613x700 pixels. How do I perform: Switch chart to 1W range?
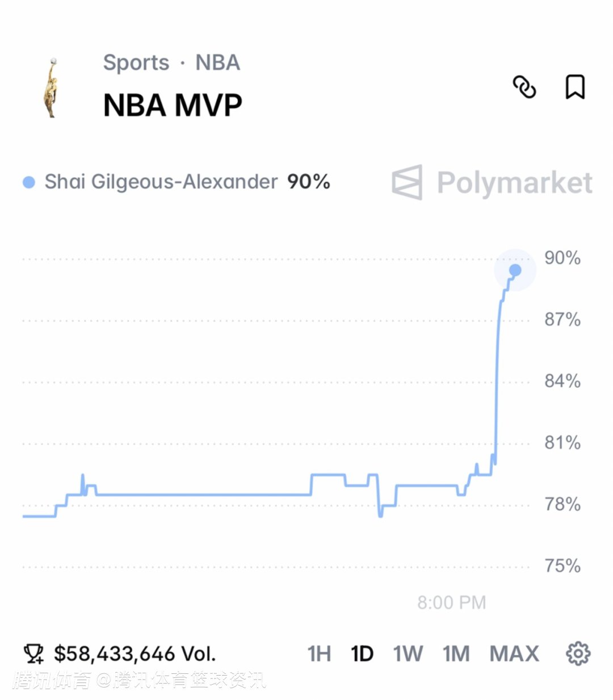pyautogui.click(x=408, y=654)
